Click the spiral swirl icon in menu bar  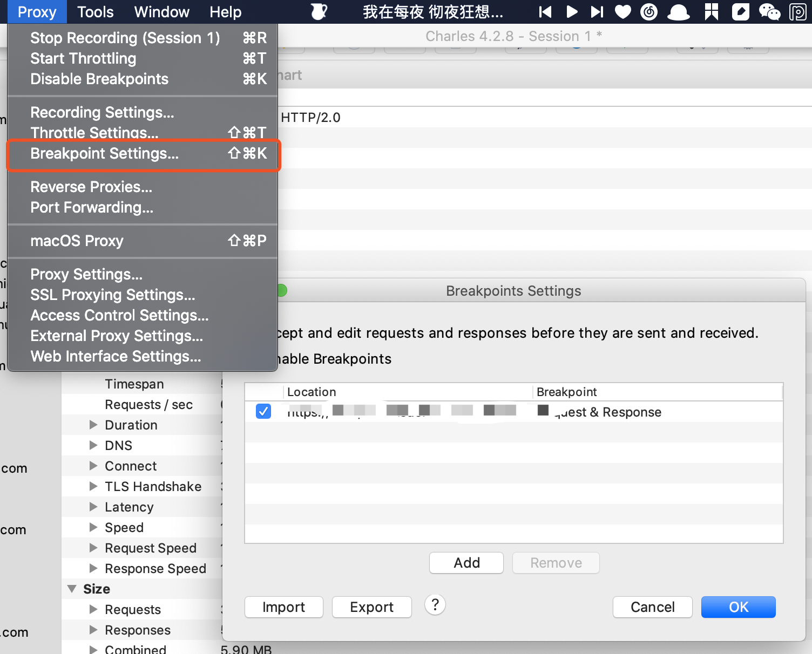649,11
